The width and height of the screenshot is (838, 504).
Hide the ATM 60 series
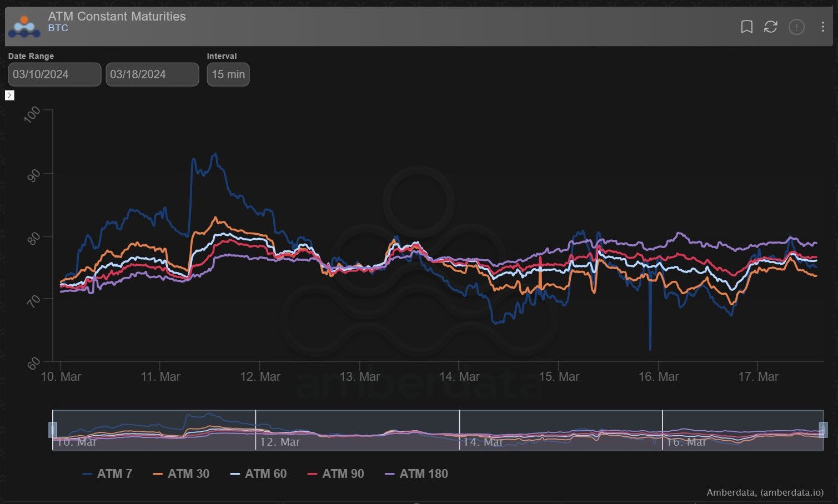tap(259, 474)
